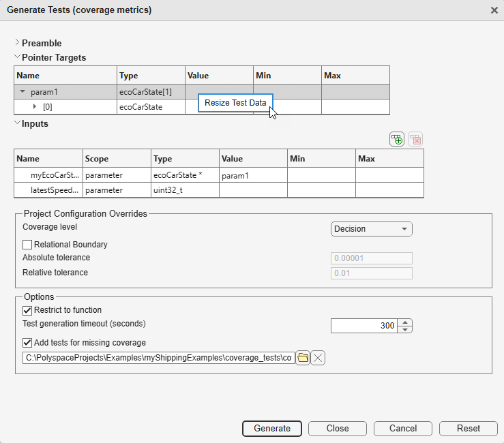Click the coverage tests file path field
Image resolution: width=504 pixels, height=443 pixels.
(159, 358)
